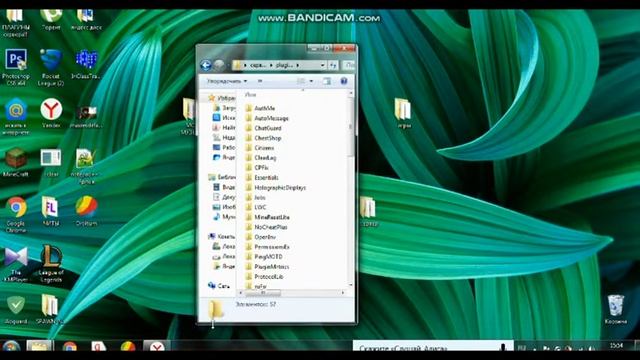The width and height of the screenshot is (640, 360).
Task: Select the PermissionsEx folder
Action: (x=267, y=247)
